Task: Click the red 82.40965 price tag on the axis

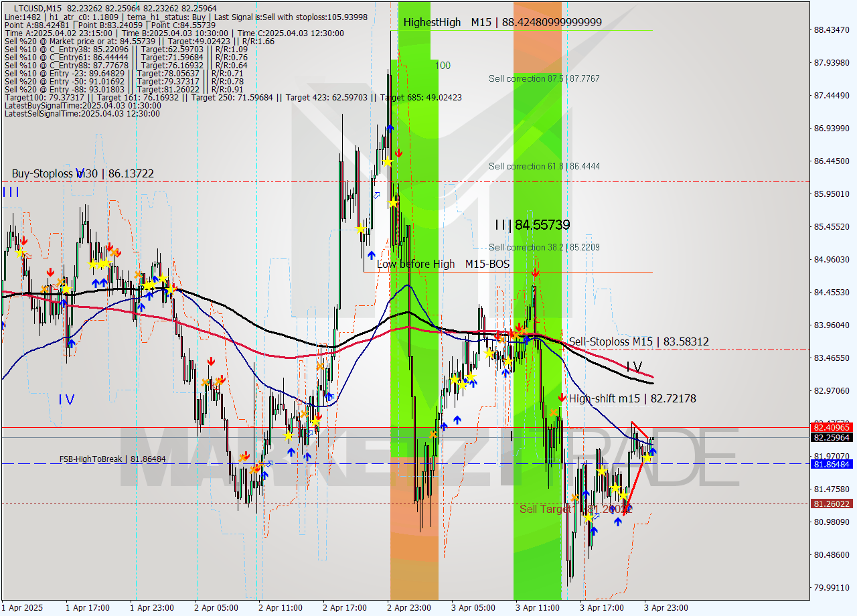Action: click(830, 427)
